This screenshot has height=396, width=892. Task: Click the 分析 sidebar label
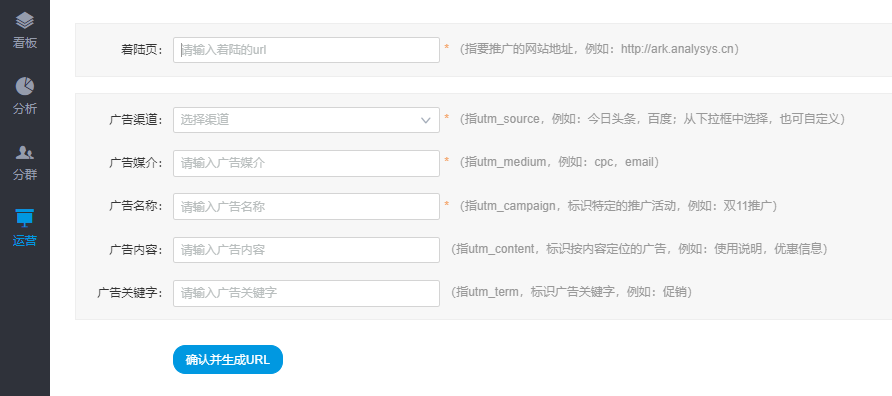(x=24, y=109)
